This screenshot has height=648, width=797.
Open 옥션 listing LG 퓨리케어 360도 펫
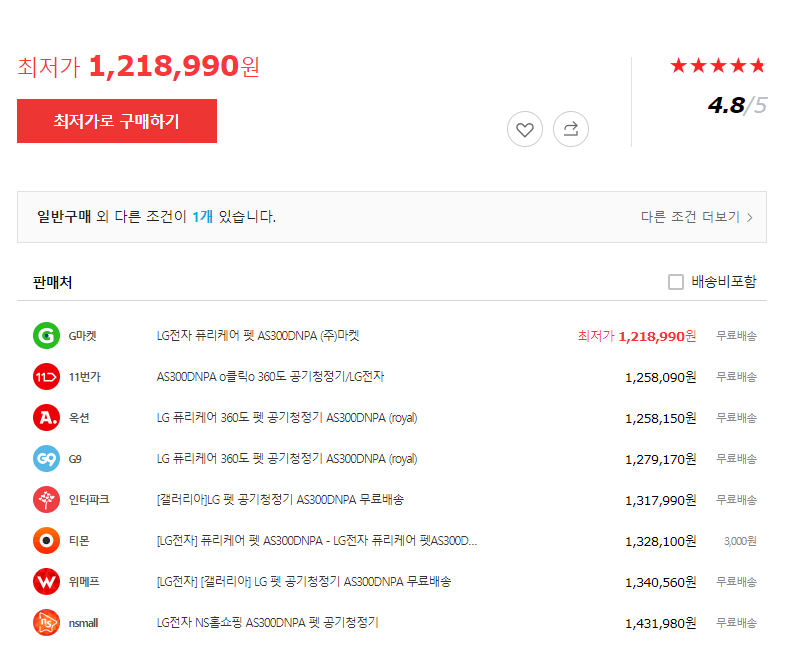pyautogui.click(x=287, y=418)
